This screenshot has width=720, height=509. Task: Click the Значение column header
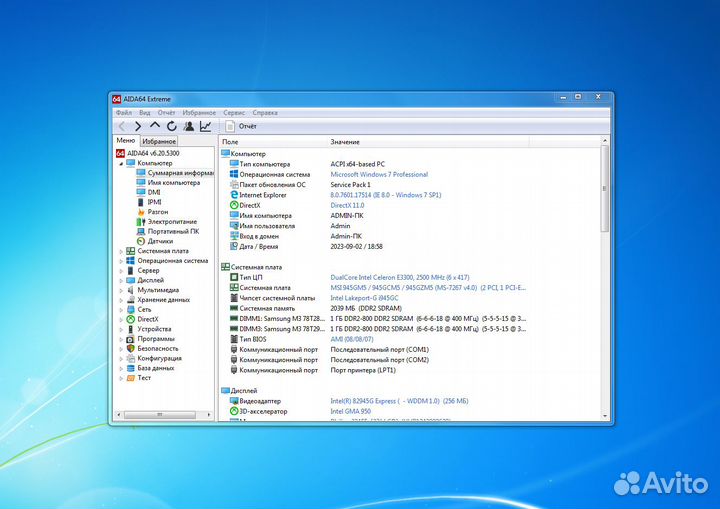(345, 142)
